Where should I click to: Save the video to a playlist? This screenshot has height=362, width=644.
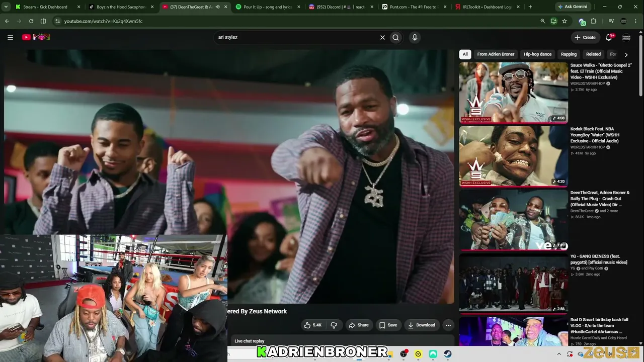tap(388, 325)
